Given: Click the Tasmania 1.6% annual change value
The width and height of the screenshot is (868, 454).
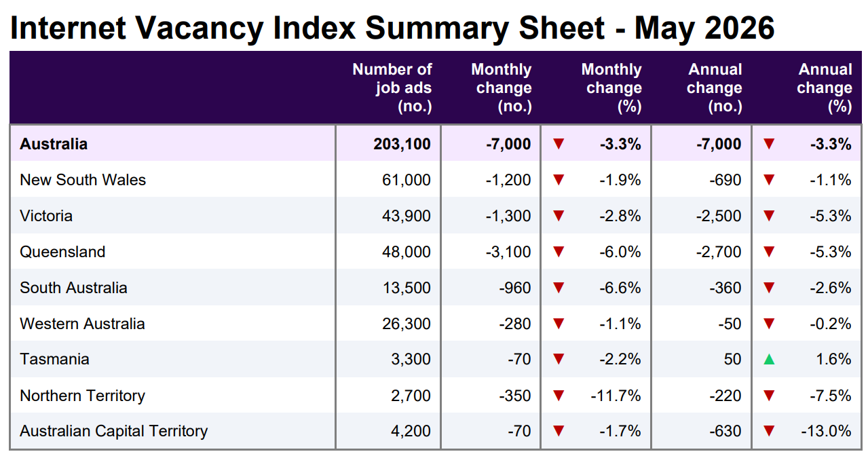Looking at the screenshot, I should (833, 360).
